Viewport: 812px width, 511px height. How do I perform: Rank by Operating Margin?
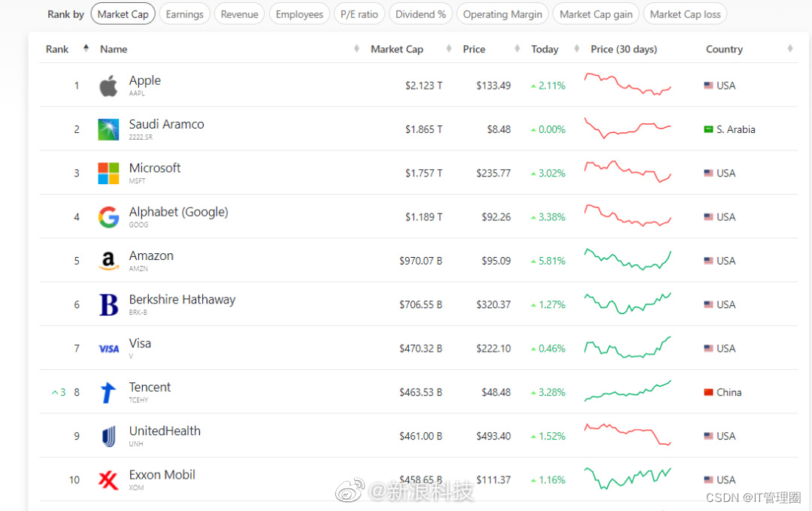(x=502, y=14)
